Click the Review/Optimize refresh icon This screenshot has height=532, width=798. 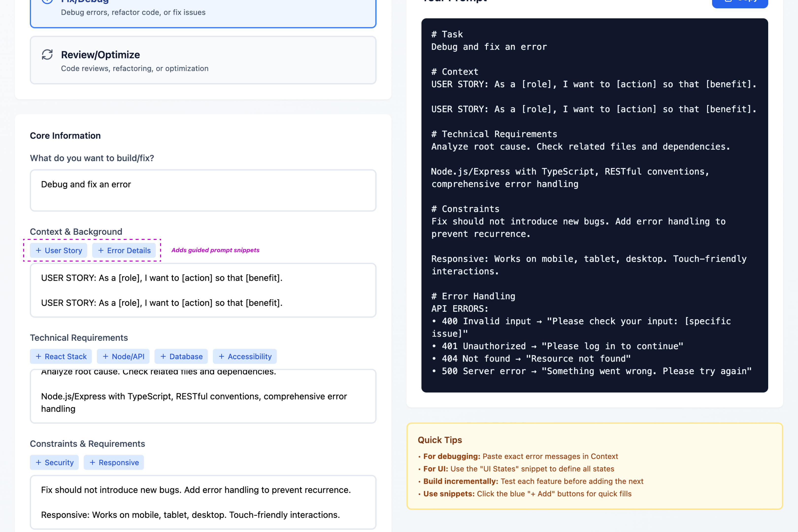point(48,54)
